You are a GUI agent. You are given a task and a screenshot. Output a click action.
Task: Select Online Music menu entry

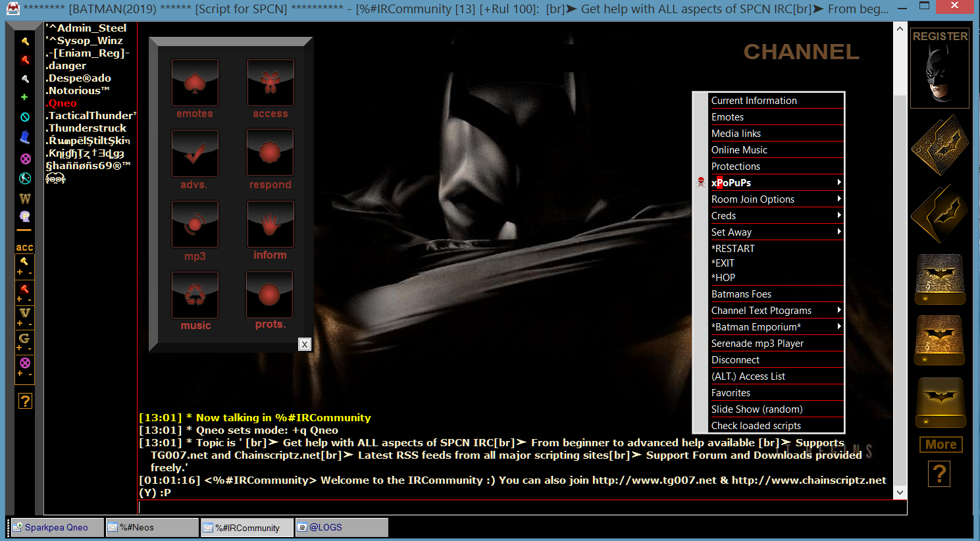coord(777,149)
